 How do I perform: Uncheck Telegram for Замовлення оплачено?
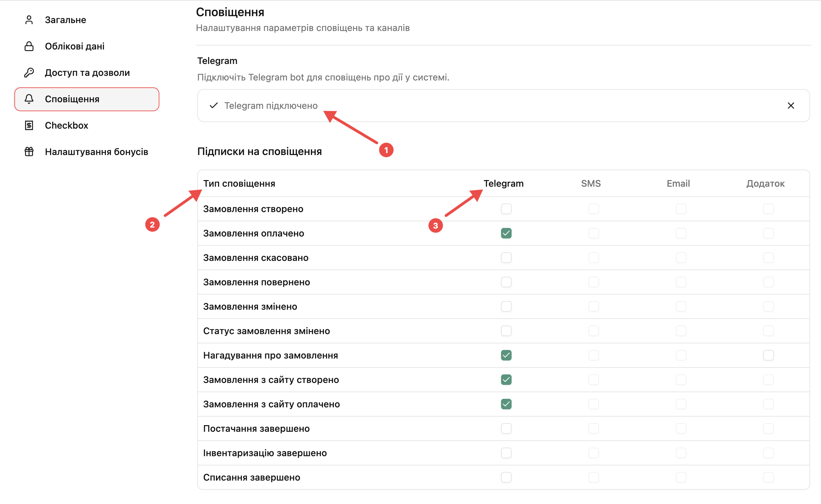(x=506, y=233)
